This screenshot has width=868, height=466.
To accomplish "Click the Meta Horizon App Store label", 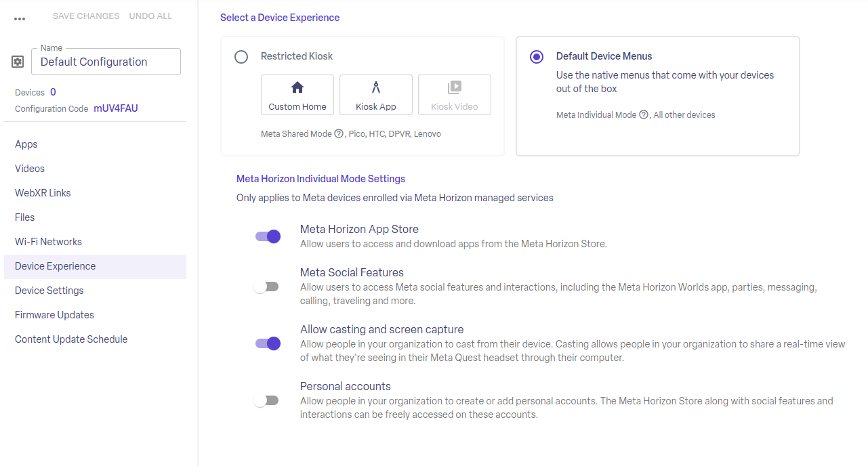I will point(359,229).
